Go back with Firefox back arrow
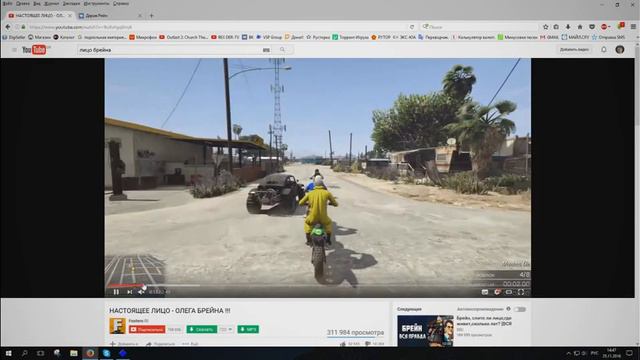Screen dimensions: 640x360 (8, 27)
